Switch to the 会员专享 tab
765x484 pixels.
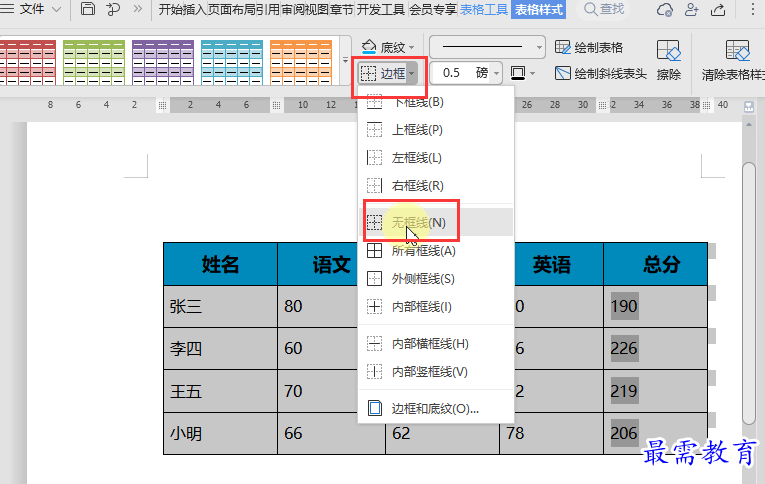(433, 9)
